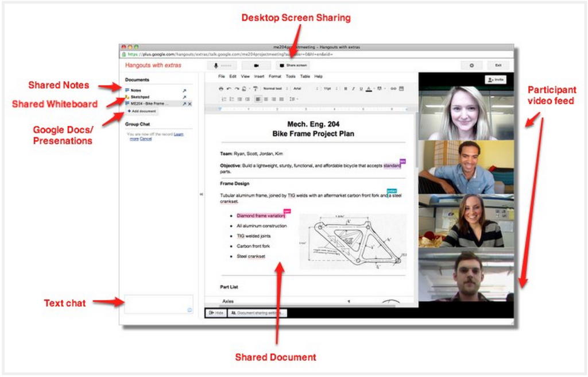
Task: Open the Format menu
Action: click(275, 76)
